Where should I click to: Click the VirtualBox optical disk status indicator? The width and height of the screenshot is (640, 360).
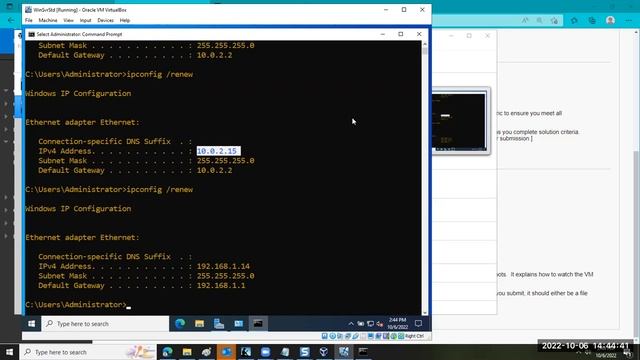[332, 336]
